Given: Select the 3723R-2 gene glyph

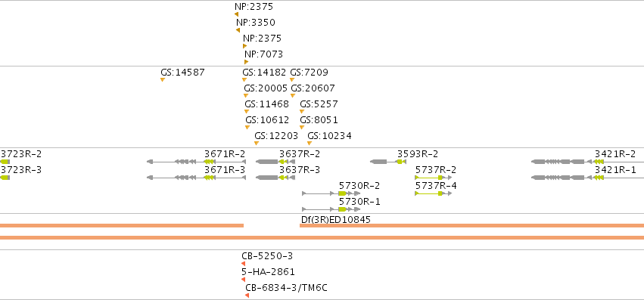Looking at the screenshot, I should point(5,162).
